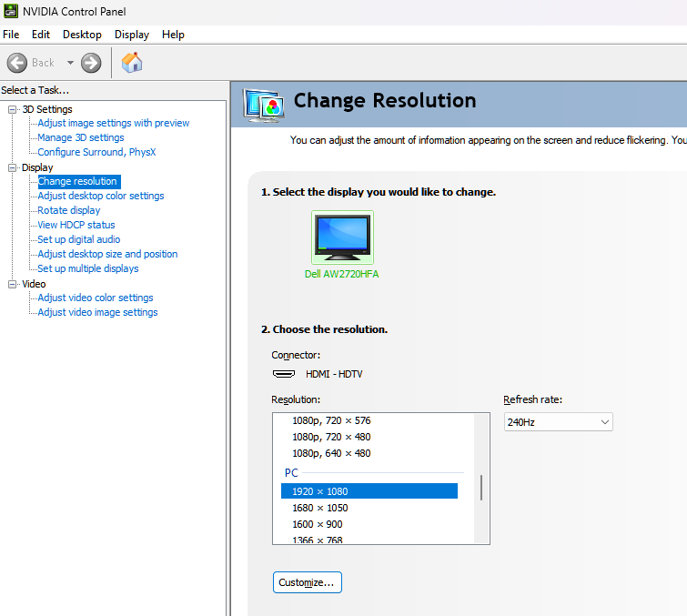This screenshot has width=687, height=616.
Task: Open Manage 3D settings
Action: [x=81, y=137]
